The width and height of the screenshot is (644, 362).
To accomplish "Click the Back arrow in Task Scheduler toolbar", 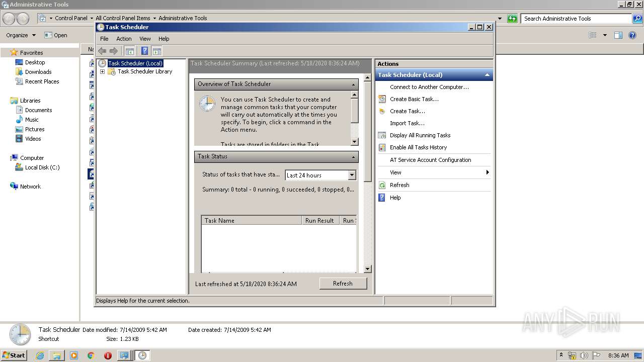I will pos(102,51).
